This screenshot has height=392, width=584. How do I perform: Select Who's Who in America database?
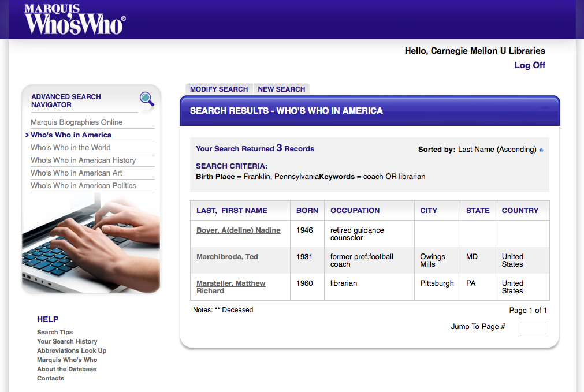click(71, 135)
